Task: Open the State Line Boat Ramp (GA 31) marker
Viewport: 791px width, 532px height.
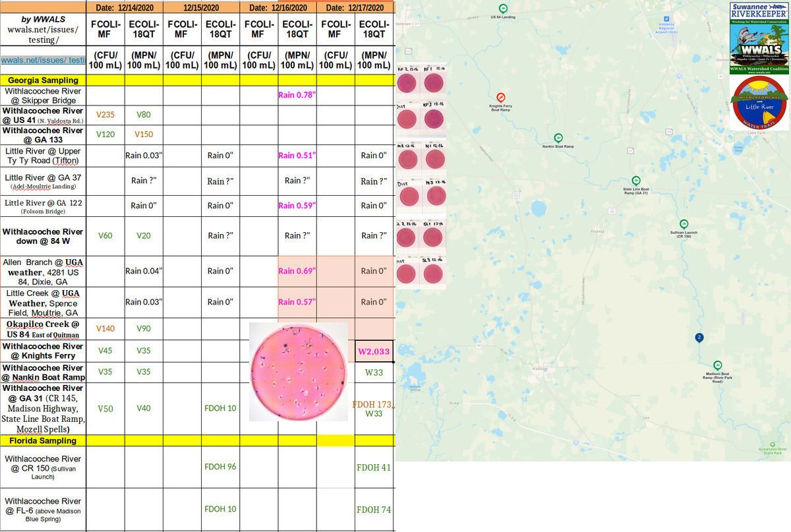Action: point(636,181)
